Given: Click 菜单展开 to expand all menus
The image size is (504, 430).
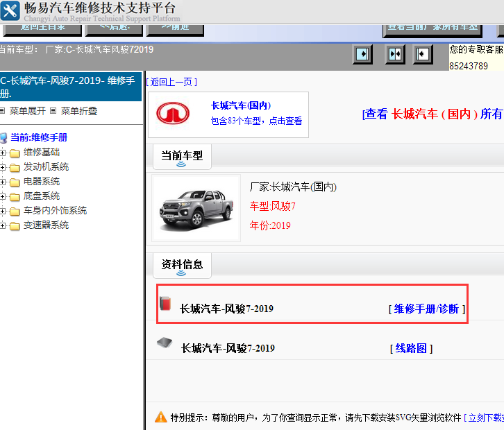Looking at the screenshot, I should pyautogui.click(x=28, y=111).
